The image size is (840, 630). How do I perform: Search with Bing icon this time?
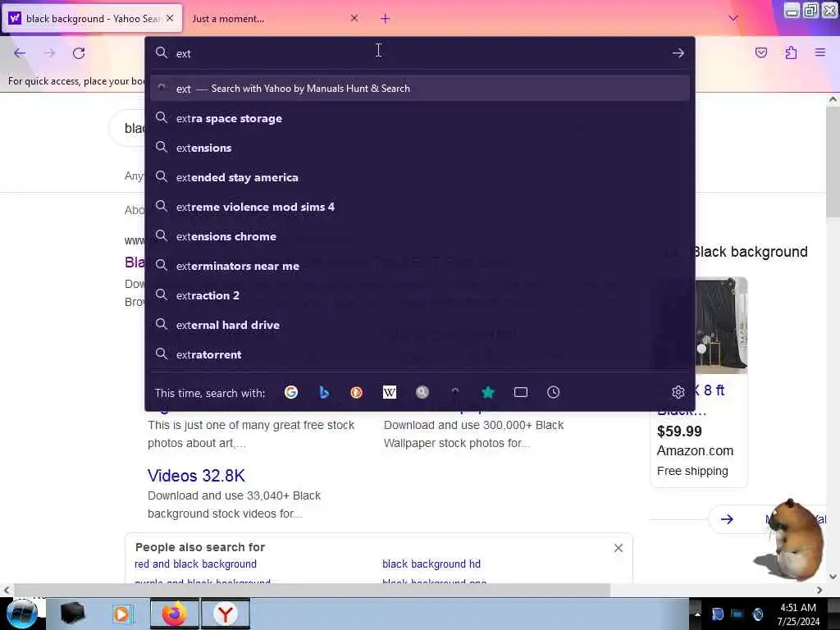(323, 392)
